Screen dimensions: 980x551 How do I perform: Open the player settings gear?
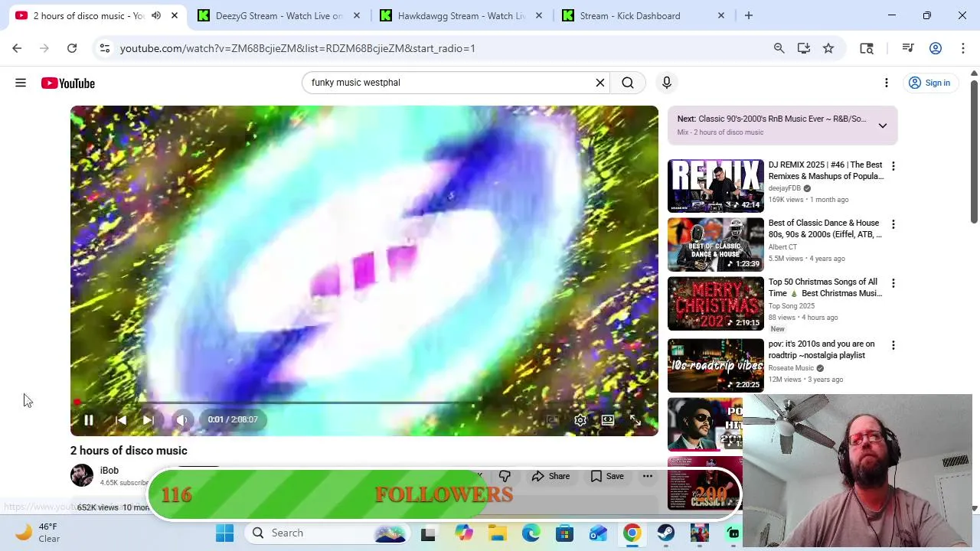[580, 420]
